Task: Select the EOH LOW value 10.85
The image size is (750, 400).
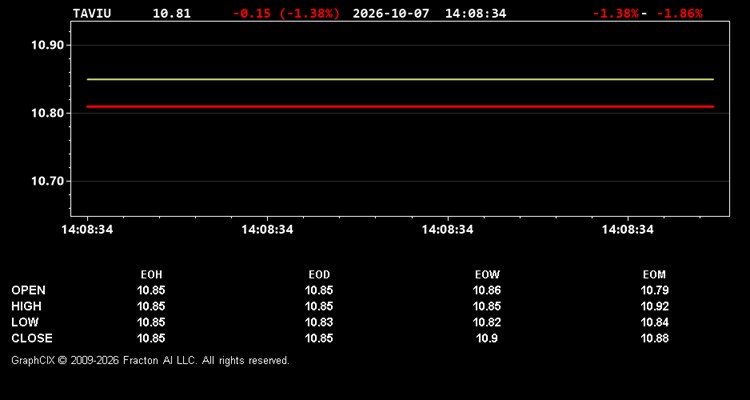Action: [151, 322]
